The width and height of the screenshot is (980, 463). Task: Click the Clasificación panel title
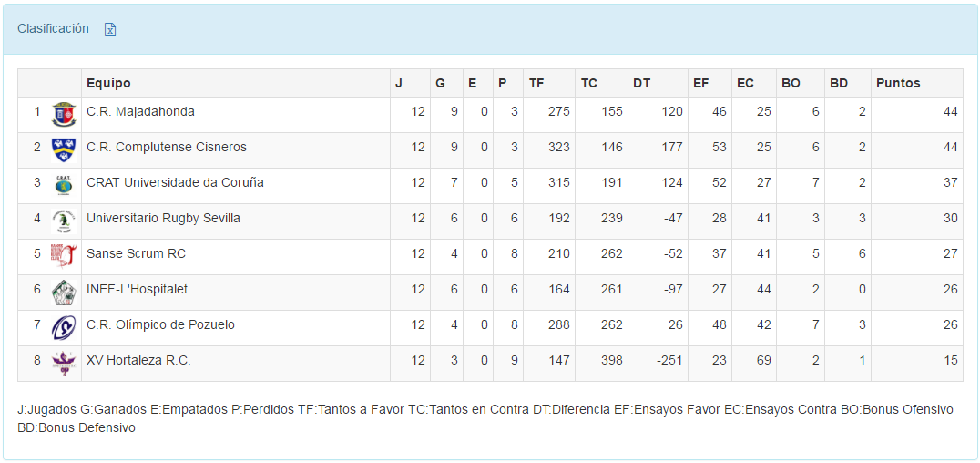point(53,28)
